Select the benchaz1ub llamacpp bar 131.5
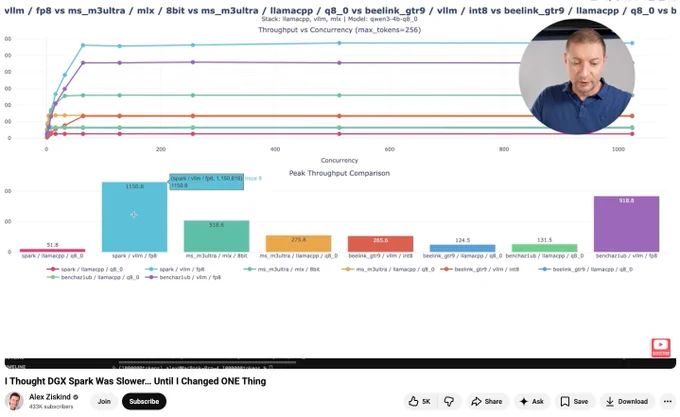 544,248
